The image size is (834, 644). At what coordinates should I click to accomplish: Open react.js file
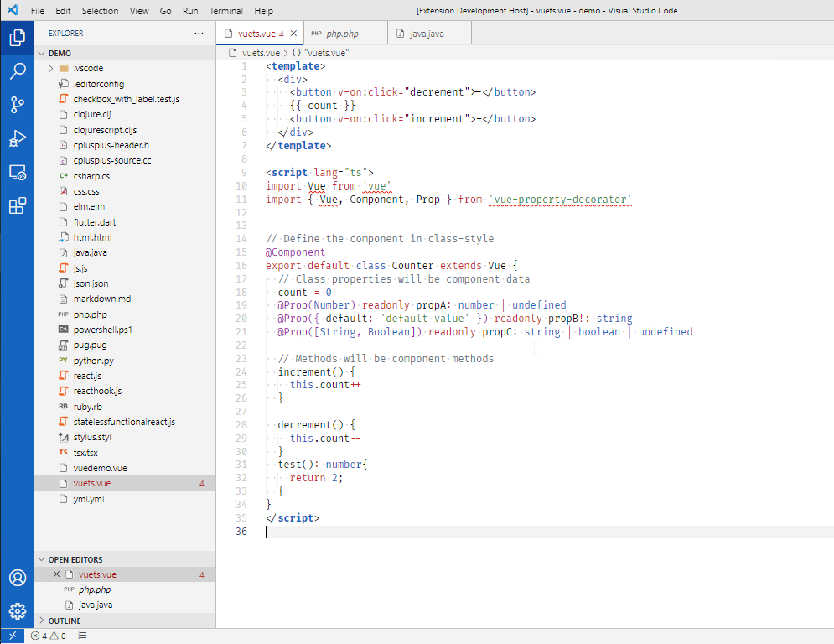[x=125, y=376]
